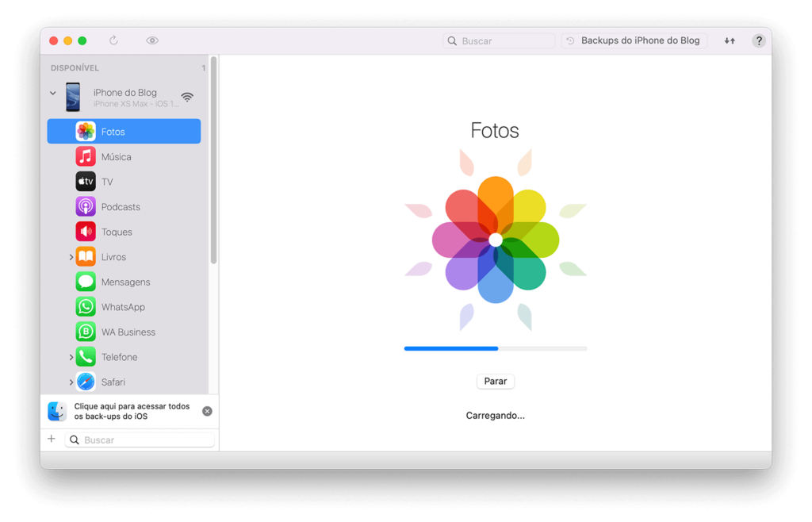
Task: Click the transfers arrows icon
Action: pyautogui.click(x=730, y=40)
